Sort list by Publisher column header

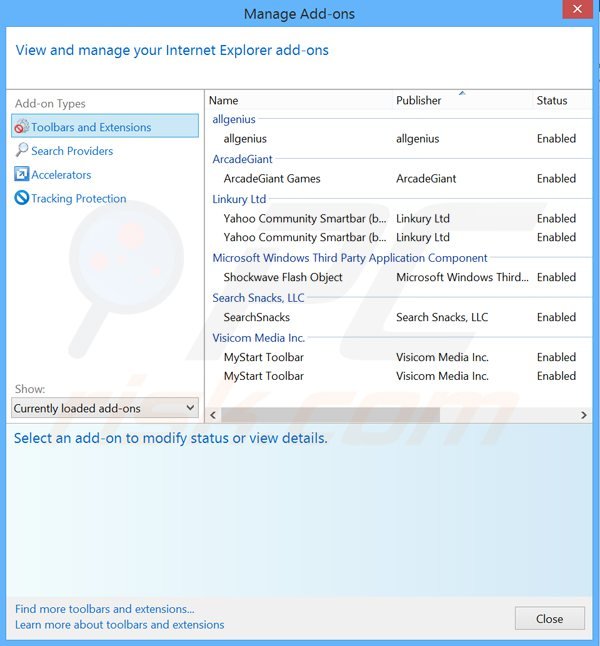(x=463, y=101)
